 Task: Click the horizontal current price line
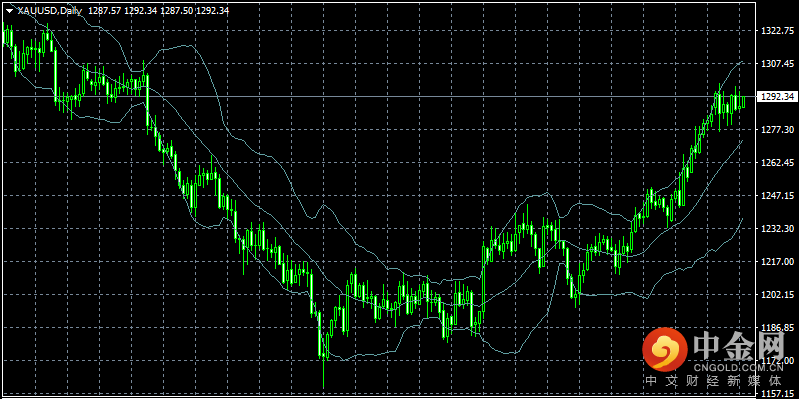tap(378, 96)
